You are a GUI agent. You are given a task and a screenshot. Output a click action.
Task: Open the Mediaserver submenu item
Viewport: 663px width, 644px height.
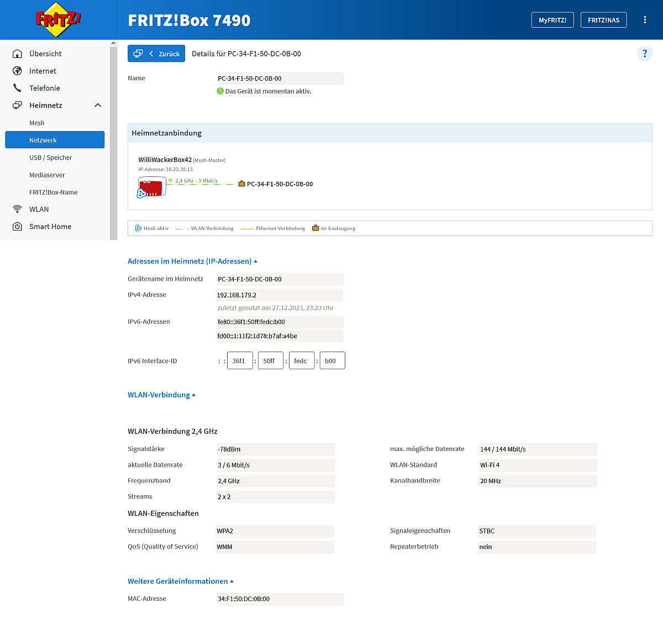pos(47,175)
